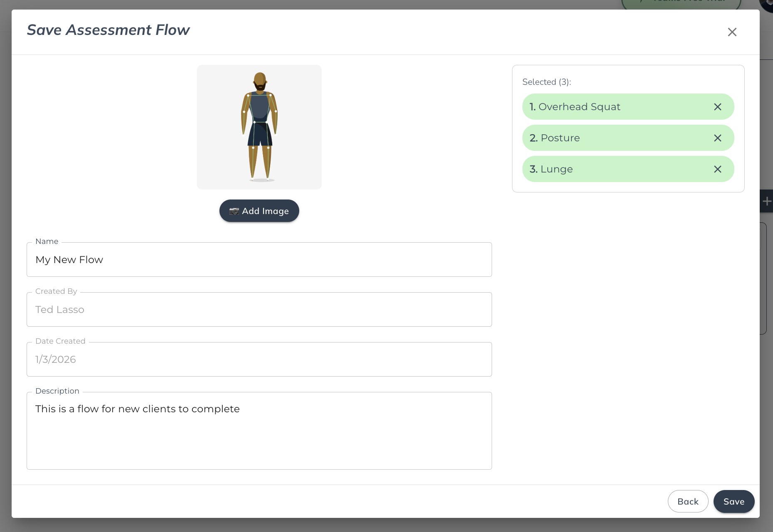Click the plus icon behind the dialog

pos(767,202)
